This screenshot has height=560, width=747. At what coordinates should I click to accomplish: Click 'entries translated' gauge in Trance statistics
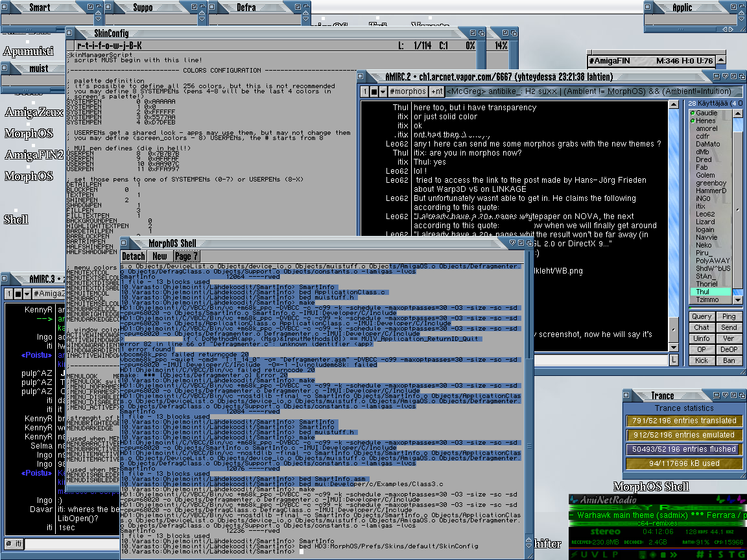pyautogui.click(x=684, y=421)
